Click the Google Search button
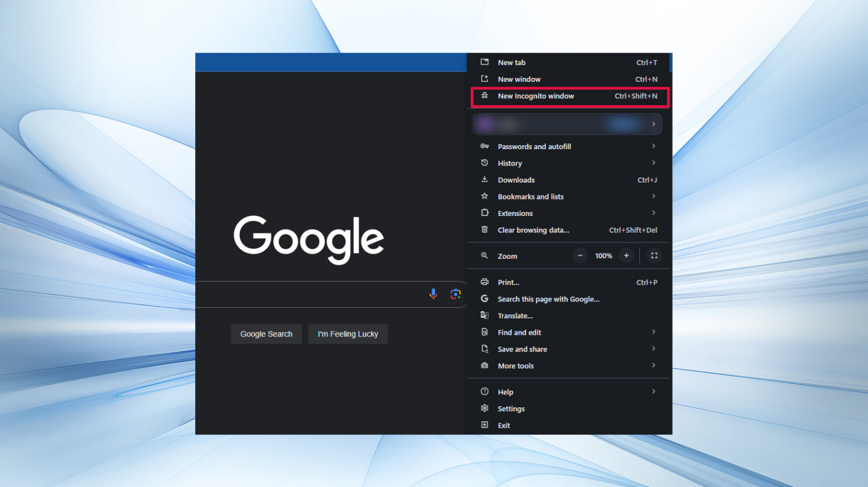The width and height of the screenshot is (868, 487). pos(266,334)
